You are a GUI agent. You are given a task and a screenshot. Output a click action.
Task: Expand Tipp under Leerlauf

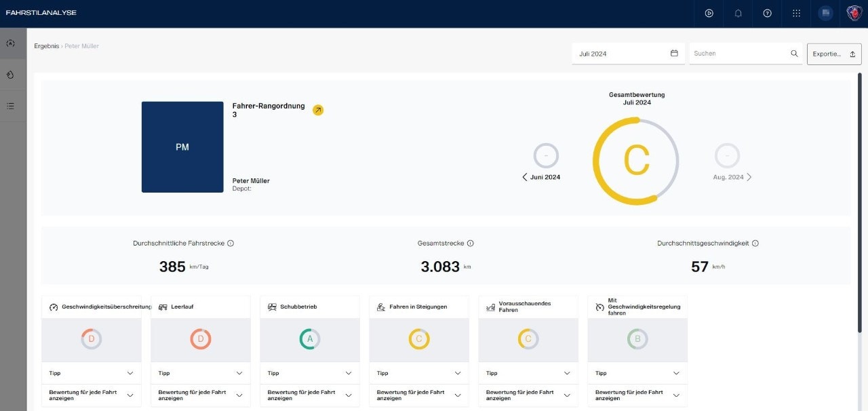tap(201, 373)
